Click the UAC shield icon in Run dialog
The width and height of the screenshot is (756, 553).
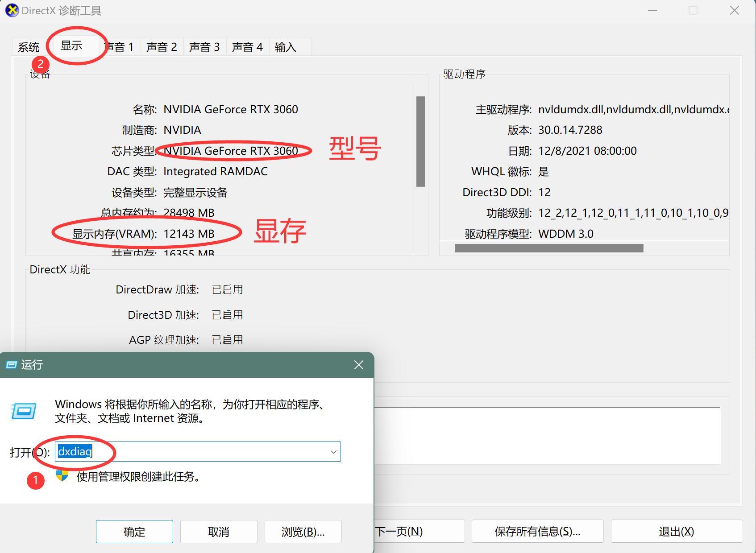click(62, 475)
